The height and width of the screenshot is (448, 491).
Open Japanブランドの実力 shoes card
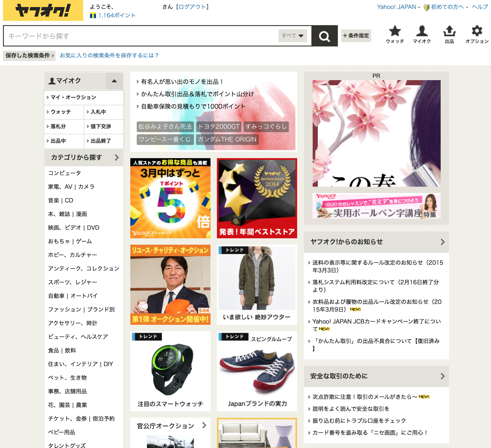coord(257,371)
